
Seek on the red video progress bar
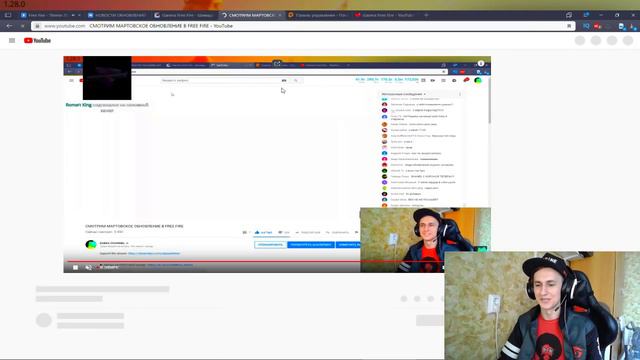(213, 261)
